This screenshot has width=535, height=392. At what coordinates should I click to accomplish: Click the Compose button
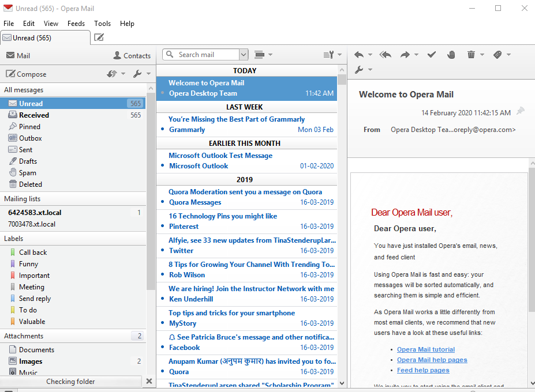(26, 74)
